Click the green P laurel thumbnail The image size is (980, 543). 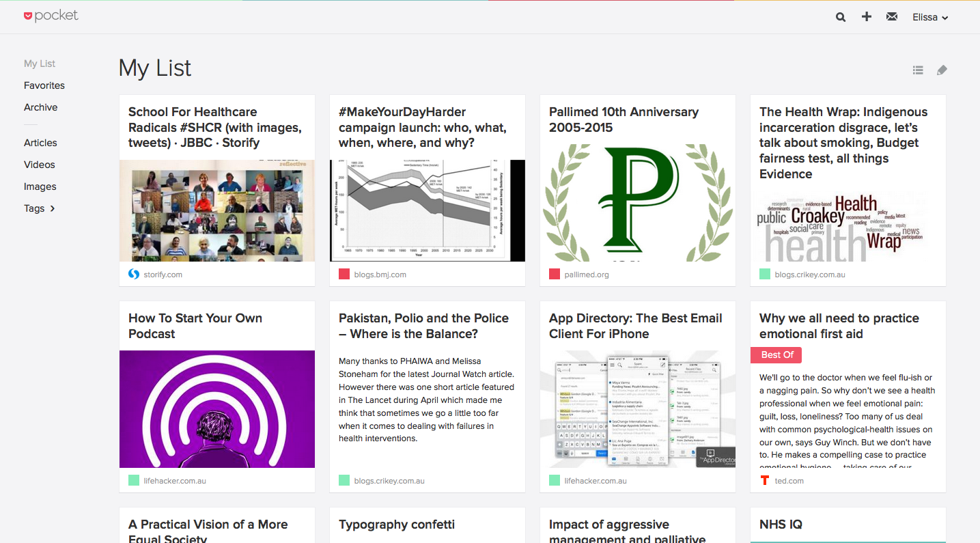tap(637, 202)
